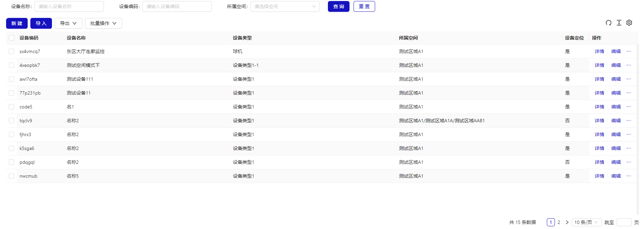Screen dimensions: 644x229
Task: Open the row density adjustment icon
Action: tap(619, 23)
